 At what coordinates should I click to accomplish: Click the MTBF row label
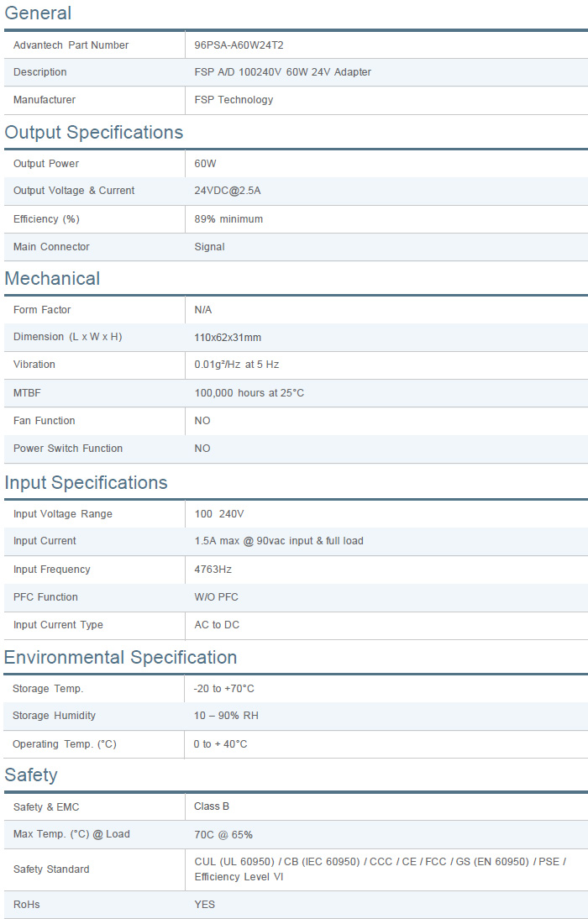tap(27, 393)
